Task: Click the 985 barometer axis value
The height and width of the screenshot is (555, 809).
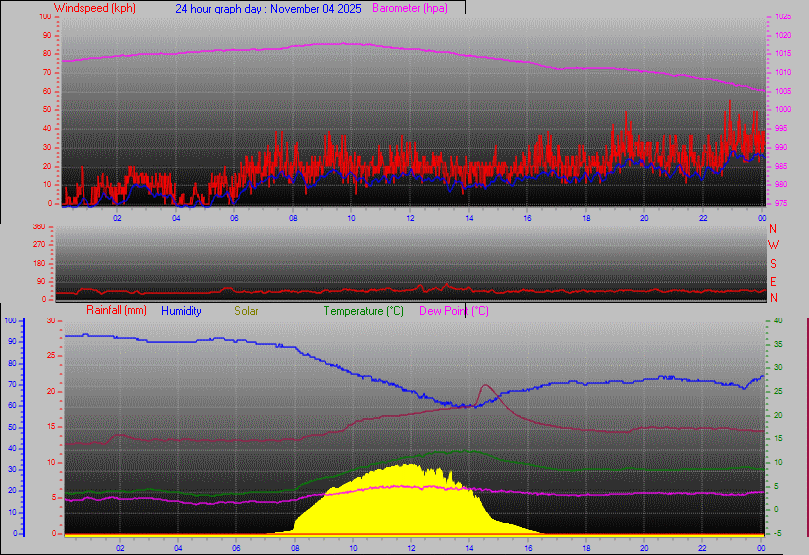Action: pos(781,166)
